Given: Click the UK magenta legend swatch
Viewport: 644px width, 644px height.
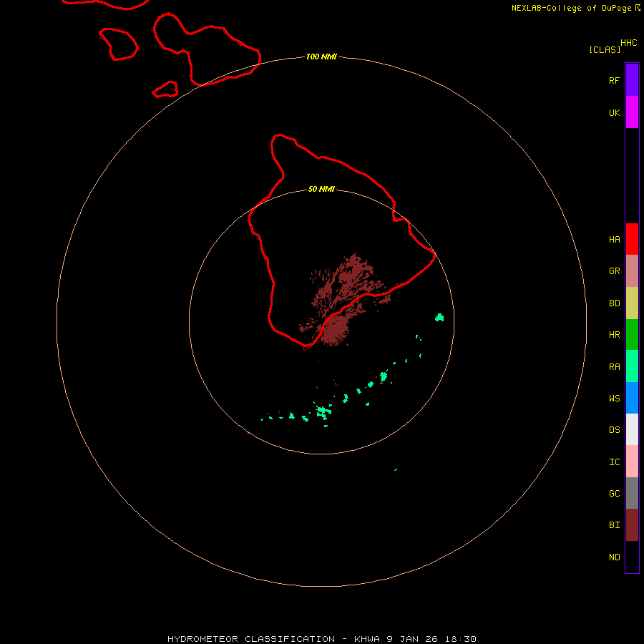Looking at the screenshot, I should (632, 112).
